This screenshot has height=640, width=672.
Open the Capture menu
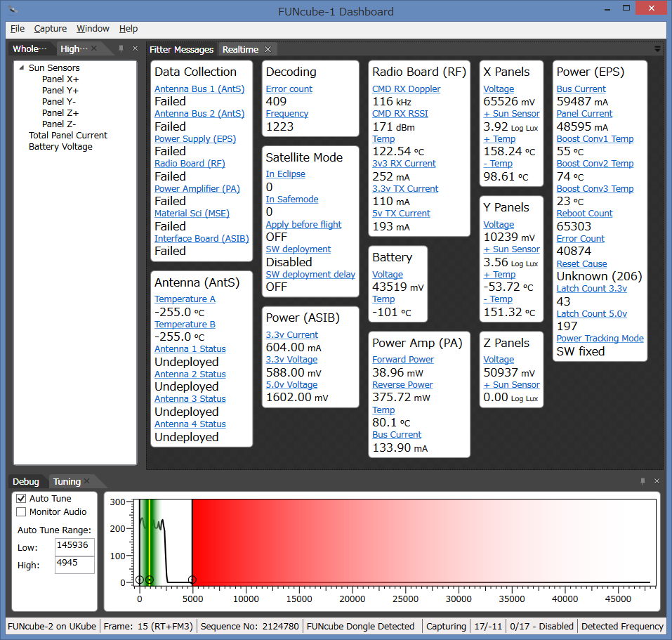[x=51, y=29]
